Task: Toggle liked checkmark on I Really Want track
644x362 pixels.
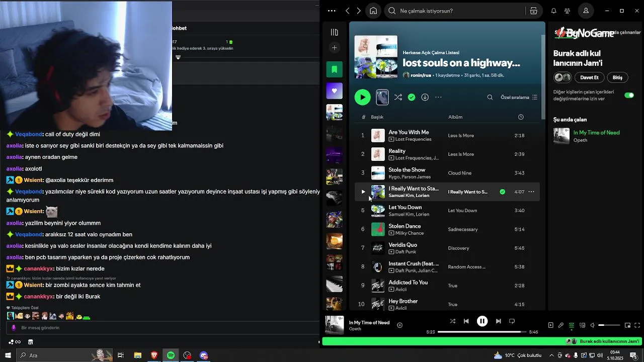Action: [502, 192]
